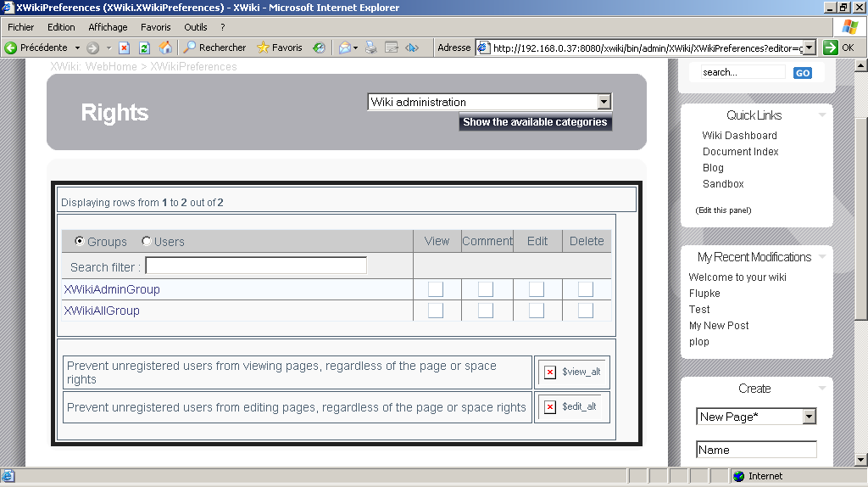Open the Favoris star toolbar button
868x487 pixels.
[280, 48]
